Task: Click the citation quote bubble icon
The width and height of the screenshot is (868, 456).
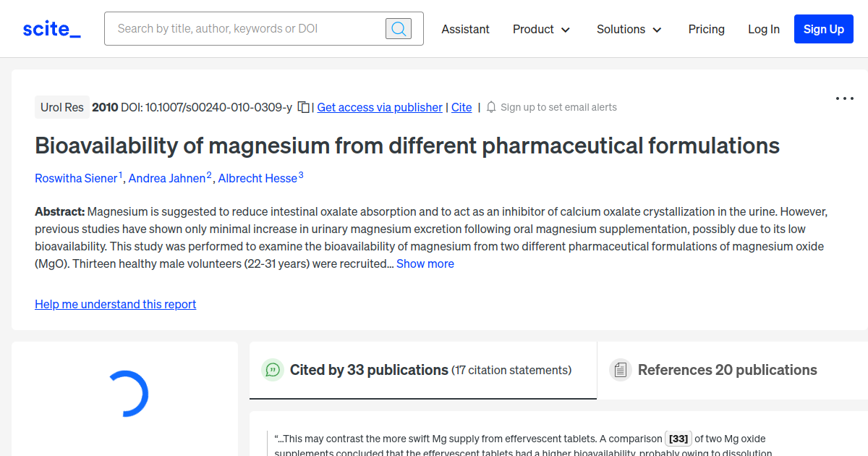Action: (273, 370)
